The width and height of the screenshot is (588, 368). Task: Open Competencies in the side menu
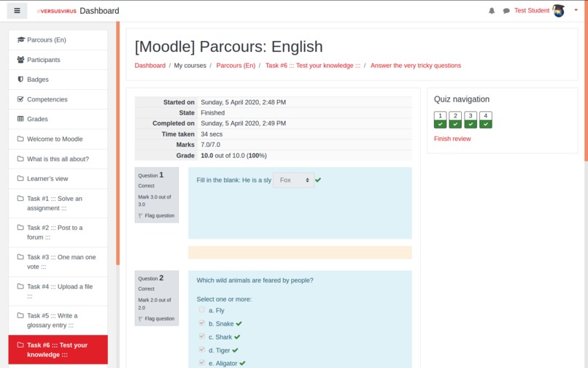pyautogui.click(x=58, y=99)
